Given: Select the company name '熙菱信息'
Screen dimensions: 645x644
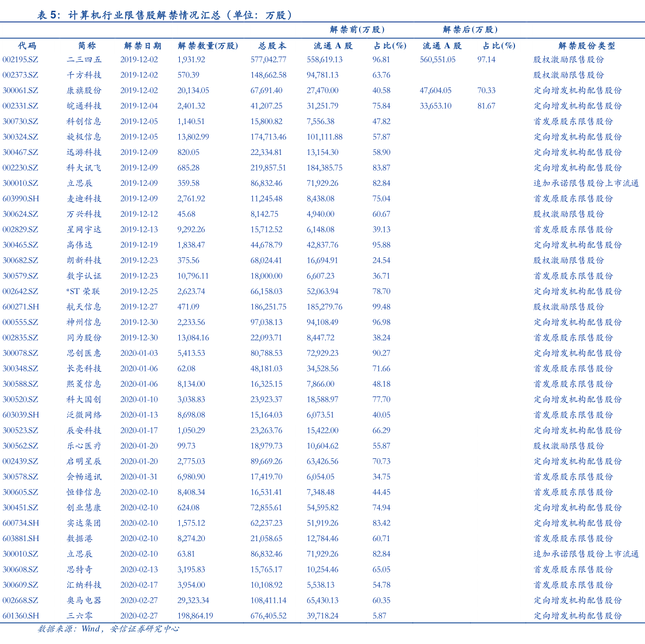Looking at the screenshot, I should click(84, 384).
